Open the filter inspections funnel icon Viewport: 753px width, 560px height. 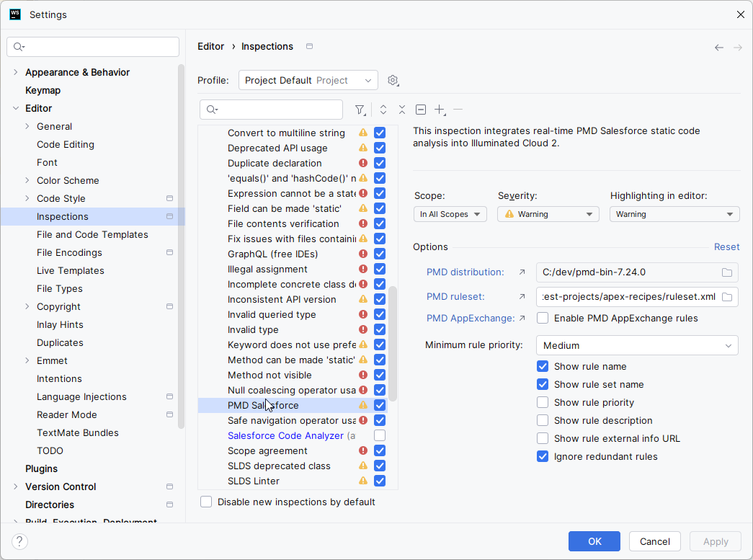(x=360, y=110)
